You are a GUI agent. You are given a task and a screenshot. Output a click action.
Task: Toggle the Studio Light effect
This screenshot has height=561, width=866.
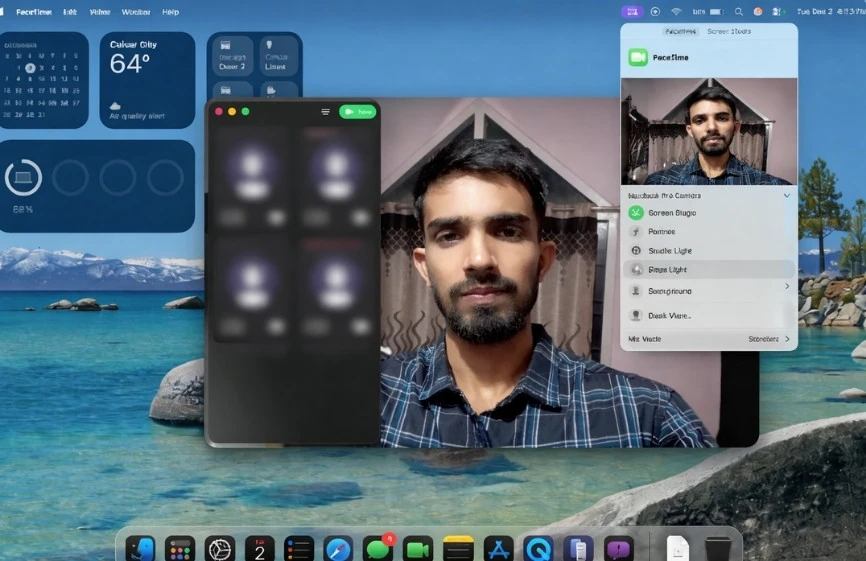[709, 251]
